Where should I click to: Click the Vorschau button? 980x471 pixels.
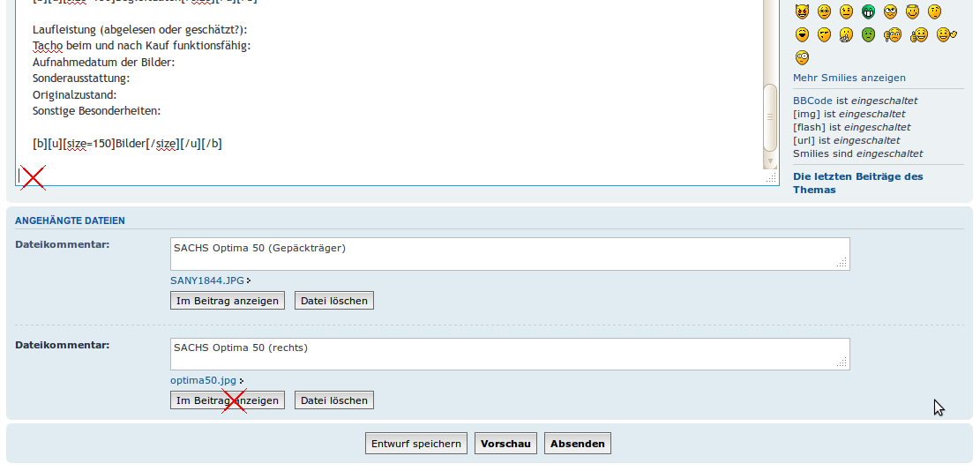505,444
